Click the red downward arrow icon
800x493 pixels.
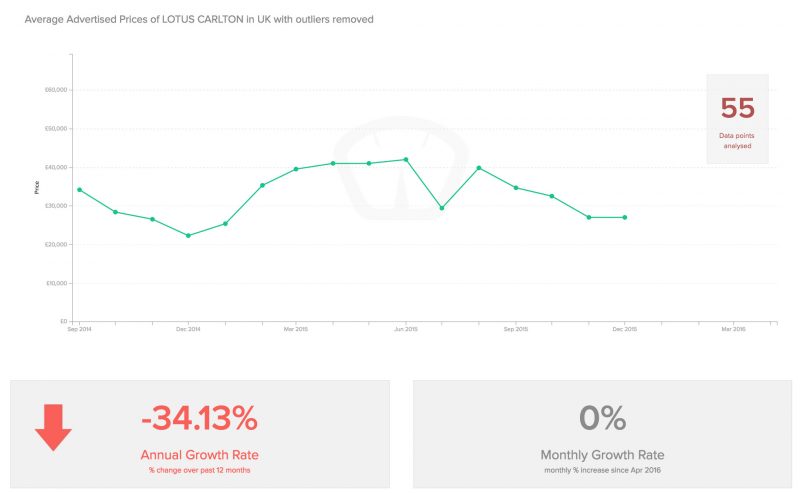click(53, 427)
